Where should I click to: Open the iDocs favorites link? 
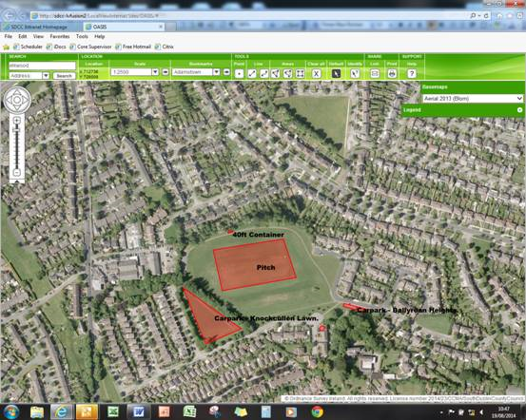(x=56, y=47)
